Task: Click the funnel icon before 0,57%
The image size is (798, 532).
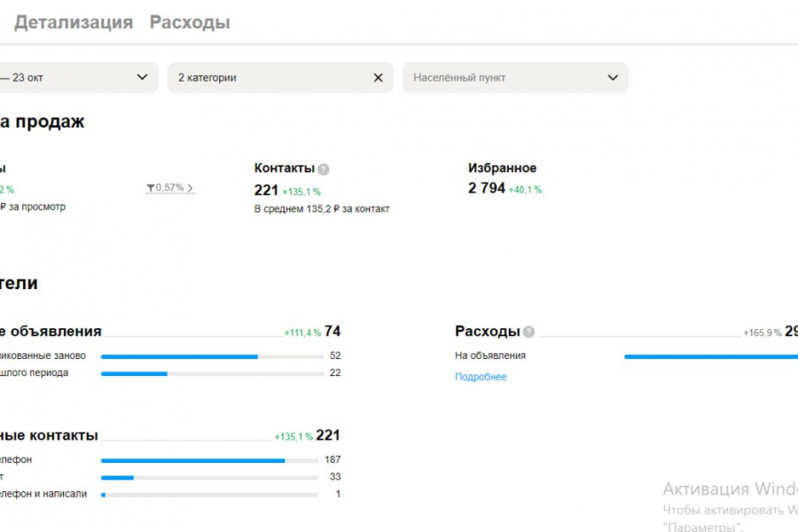Action: pos(151,188)
